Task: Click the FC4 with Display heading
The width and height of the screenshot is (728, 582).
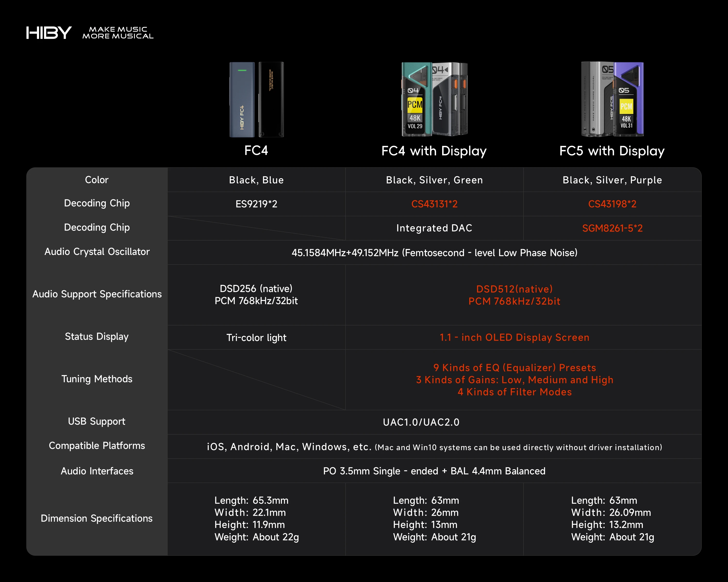Action: pyautogui.click(x=434, y=151)
